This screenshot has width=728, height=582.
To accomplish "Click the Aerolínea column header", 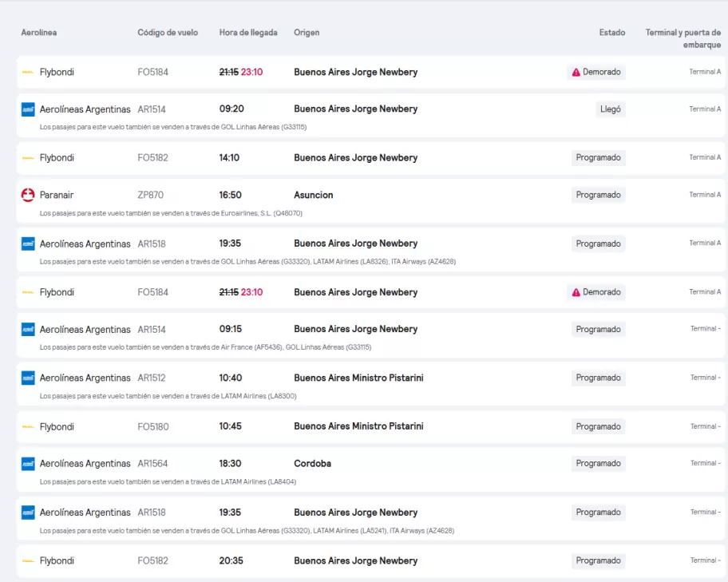I will pos(39,33).
